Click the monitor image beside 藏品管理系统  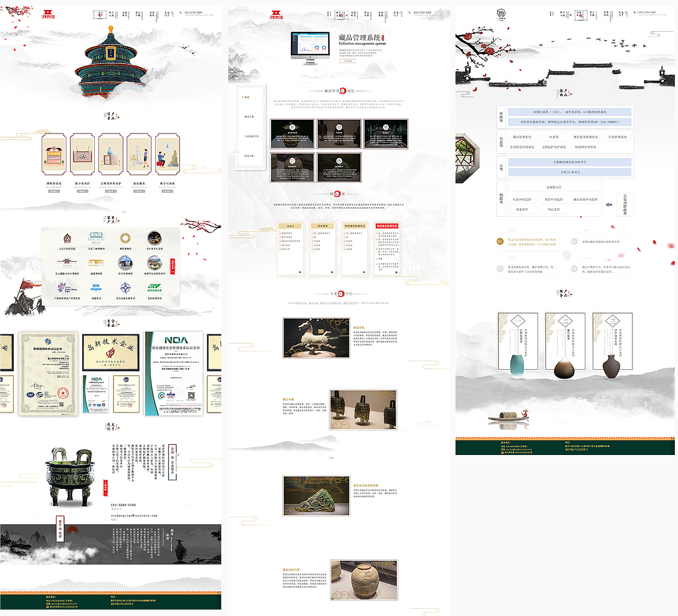(310, 48)
